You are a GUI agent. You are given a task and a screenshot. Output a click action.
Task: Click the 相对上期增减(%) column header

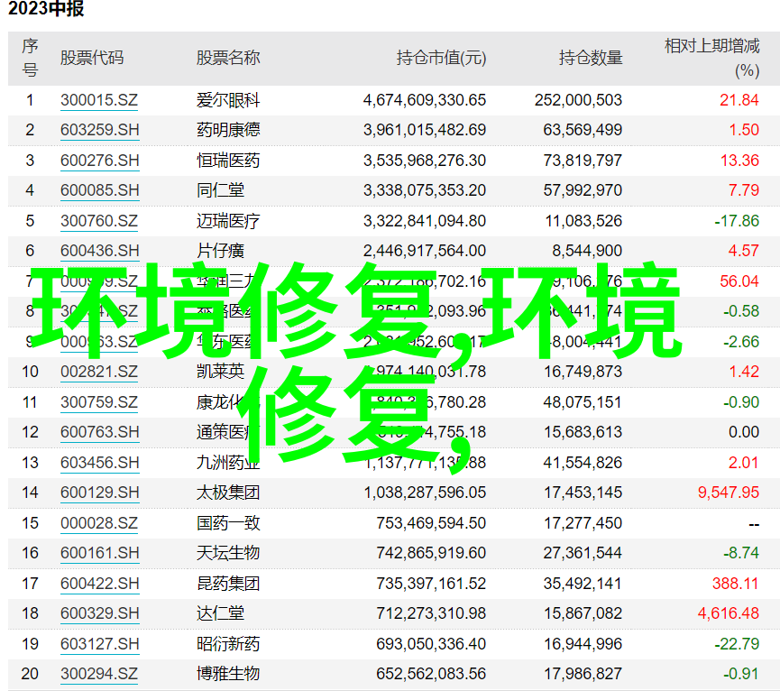pos(712,59)
